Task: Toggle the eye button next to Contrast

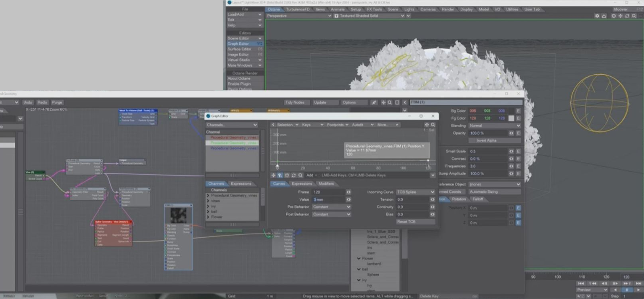Action: tap(511, 159)
